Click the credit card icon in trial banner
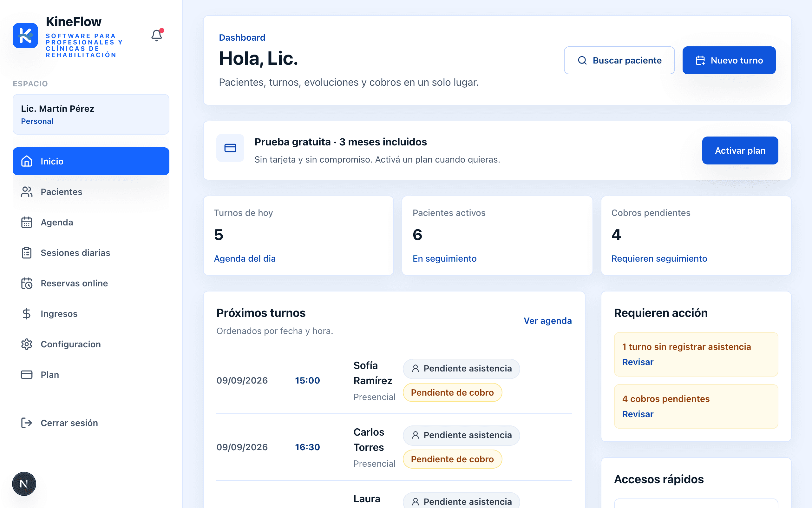The image size is (812, 508). tap(230, 148)
